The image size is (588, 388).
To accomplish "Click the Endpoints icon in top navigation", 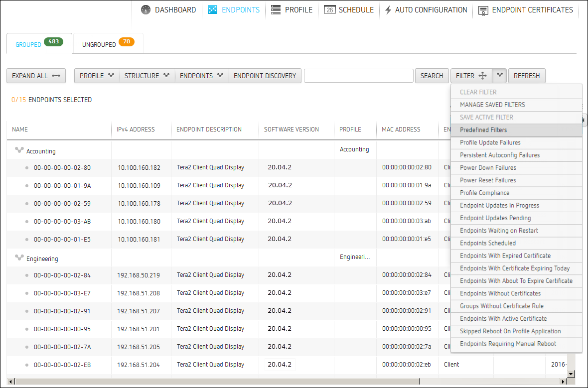I will 212,10.
